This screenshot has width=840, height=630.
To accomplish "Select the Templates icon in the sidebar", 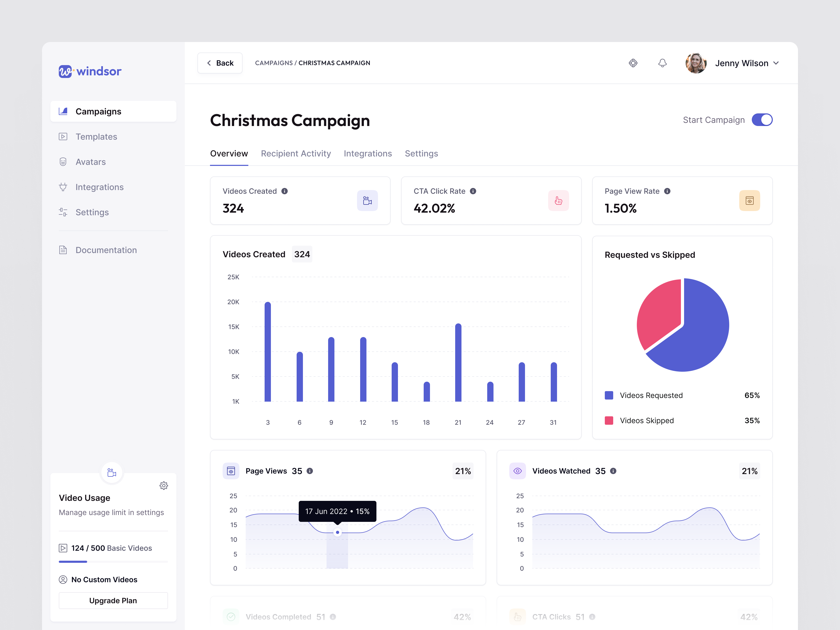I will [x=63, y=136].
